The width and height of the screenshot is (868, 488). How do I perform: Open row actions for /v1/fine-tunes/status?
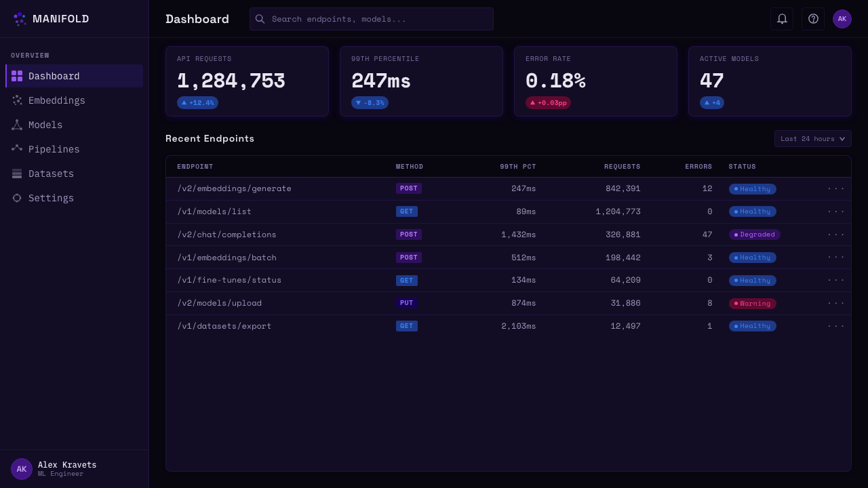coord(836,280)
